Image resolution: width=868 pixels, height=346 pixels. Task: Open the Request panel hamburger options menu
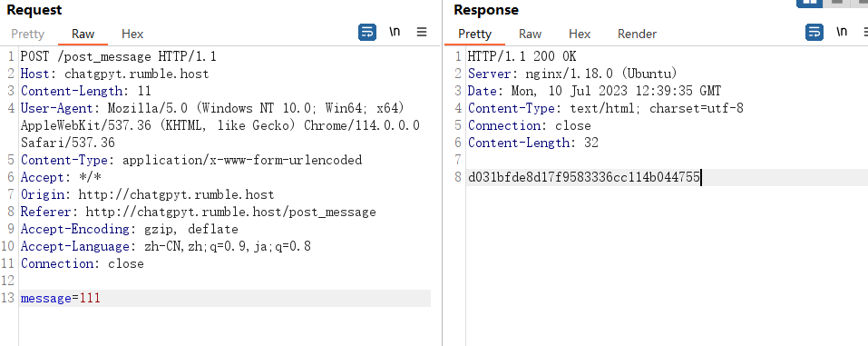point(422,32)
